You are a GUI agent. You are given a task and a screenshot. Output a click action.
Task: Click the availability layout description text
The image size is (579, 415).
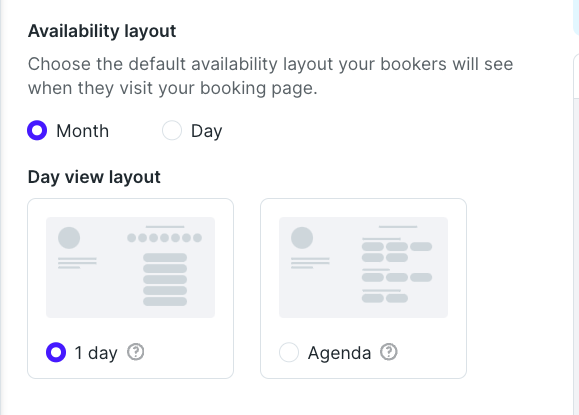(x=270, y=76)
